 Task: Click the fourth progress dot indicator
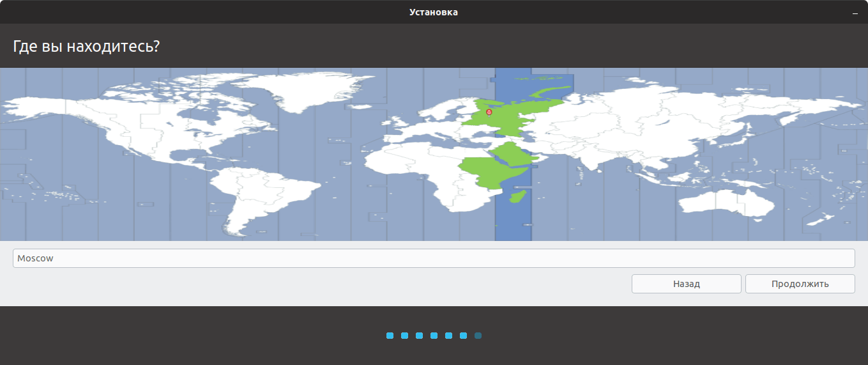point(434,336)
